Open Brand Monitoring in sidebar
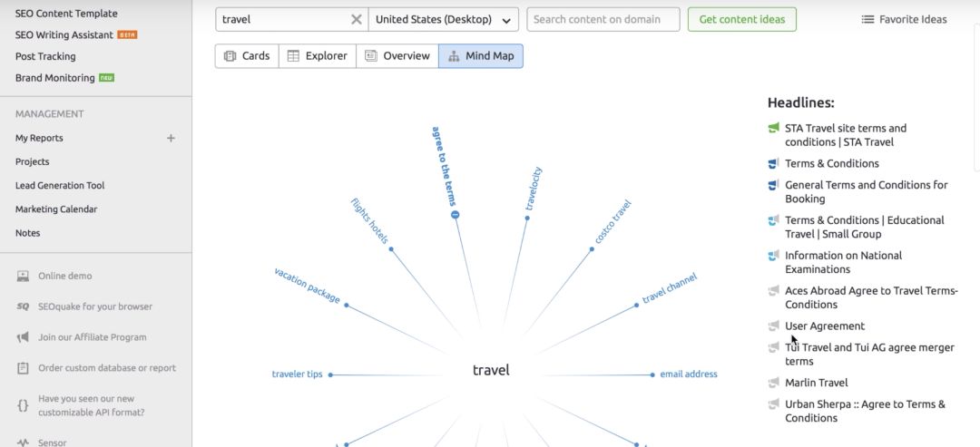This screenshot has height=447, width=980. [55, 78]
